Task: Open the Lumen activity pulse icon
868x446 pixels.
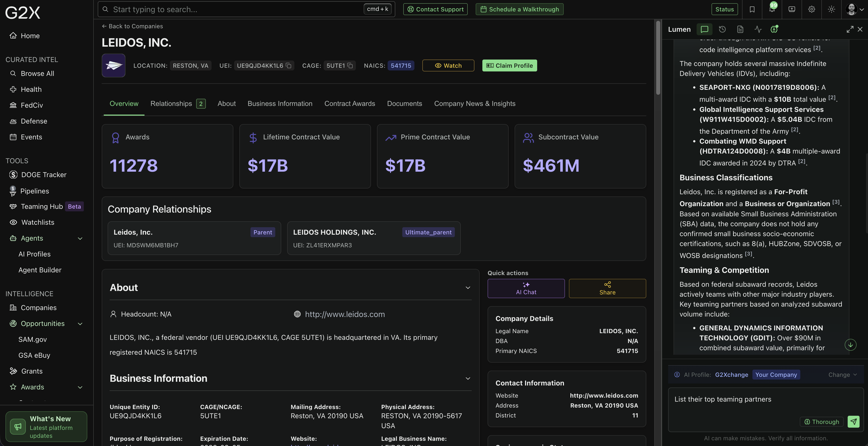Action: (x=758, y=29)
